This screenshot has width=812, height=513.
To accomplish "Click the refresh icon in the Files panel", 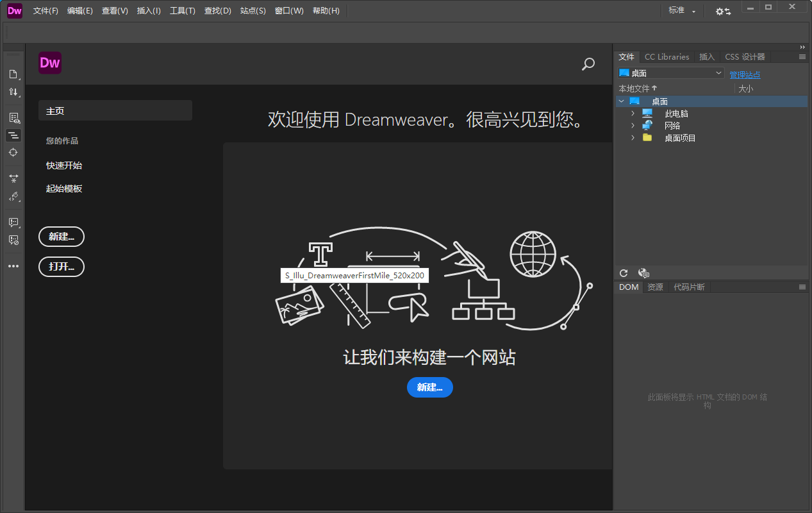I will click(x=623, y=273).
